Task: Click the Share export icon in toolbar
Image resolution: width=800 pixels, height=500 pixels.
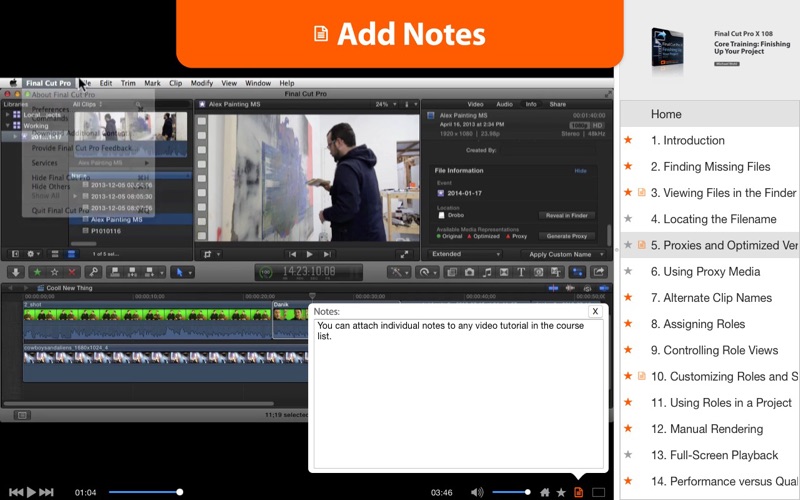Action: coord(599,272)
